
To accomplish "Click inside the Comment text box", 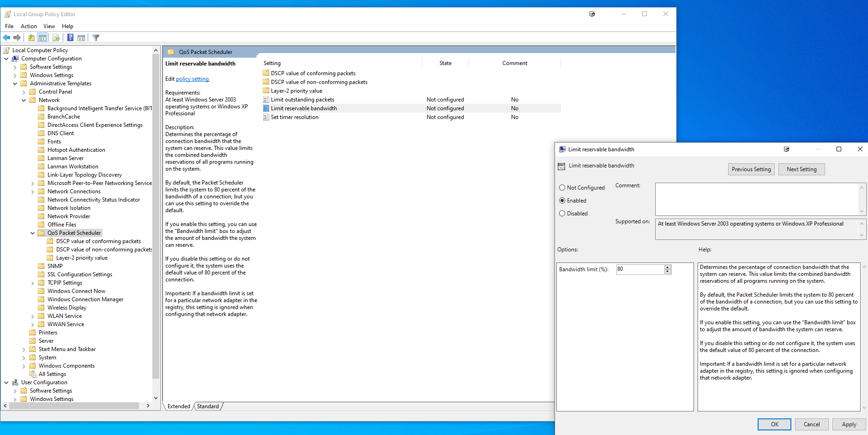I will click(757, 199).
